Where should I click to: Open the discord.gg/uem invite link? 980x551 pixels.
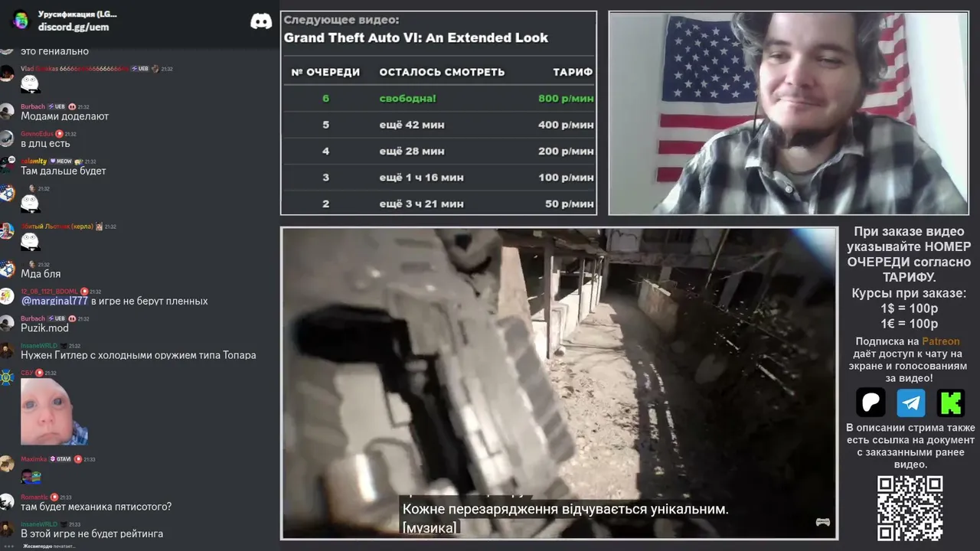(73, 27)
